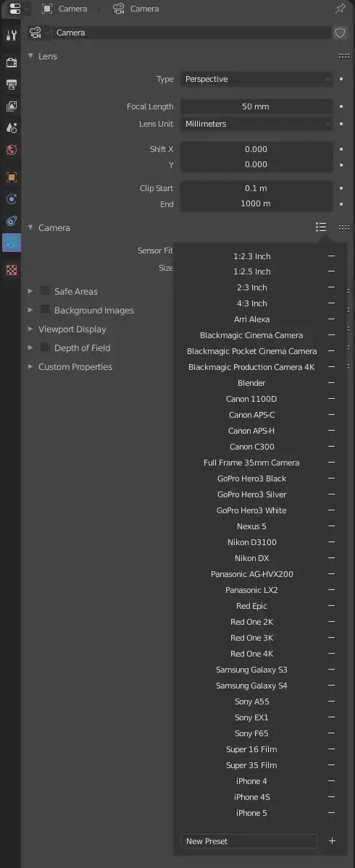The image size is (355, 868).
Task: Remove the iPhone 5 preset
Action: [331, 813]
